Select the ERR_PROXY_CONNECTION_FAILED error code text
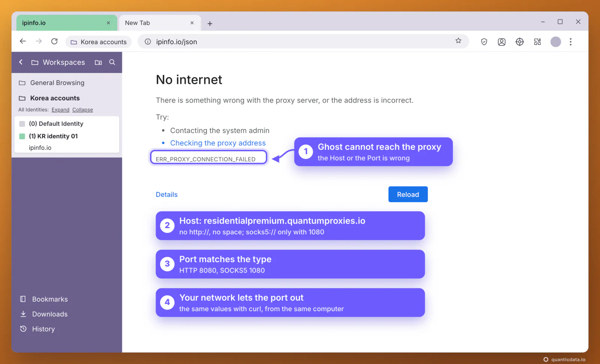Screen dimensions: 600x364 tap(205, 159)
